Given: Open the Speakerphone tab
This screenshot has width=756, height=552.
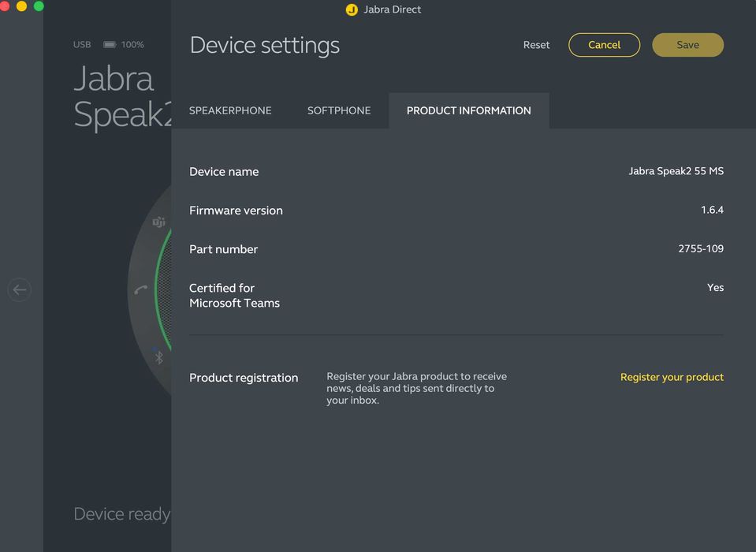Looking at the screenshot, I should click(x=230, y=110).
